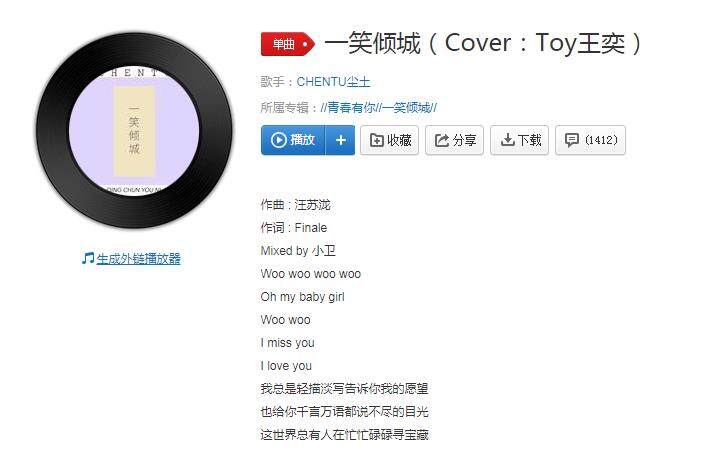Click the music note icon beside 生成外链播放器
This screenshot has width=704, height=451.
88,258
